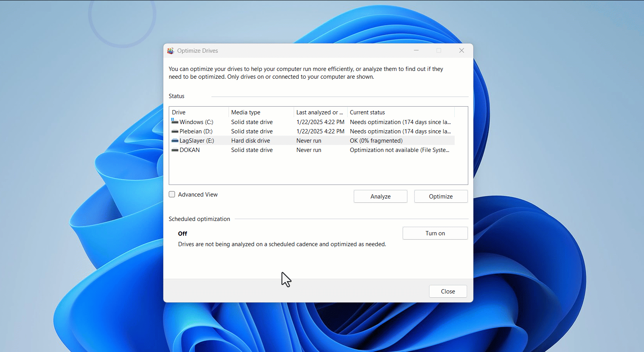Click the Windows (C:) drive icon
The width and height of the screenshot is (644, 352).
pos(175,122)
